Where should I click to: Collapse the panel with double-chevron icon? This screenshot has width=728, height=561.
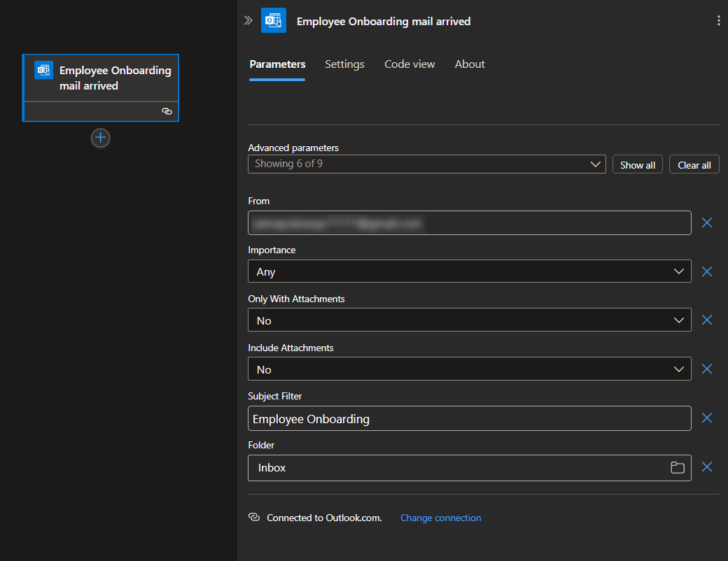pyautogui.click(x=248, y=20)
